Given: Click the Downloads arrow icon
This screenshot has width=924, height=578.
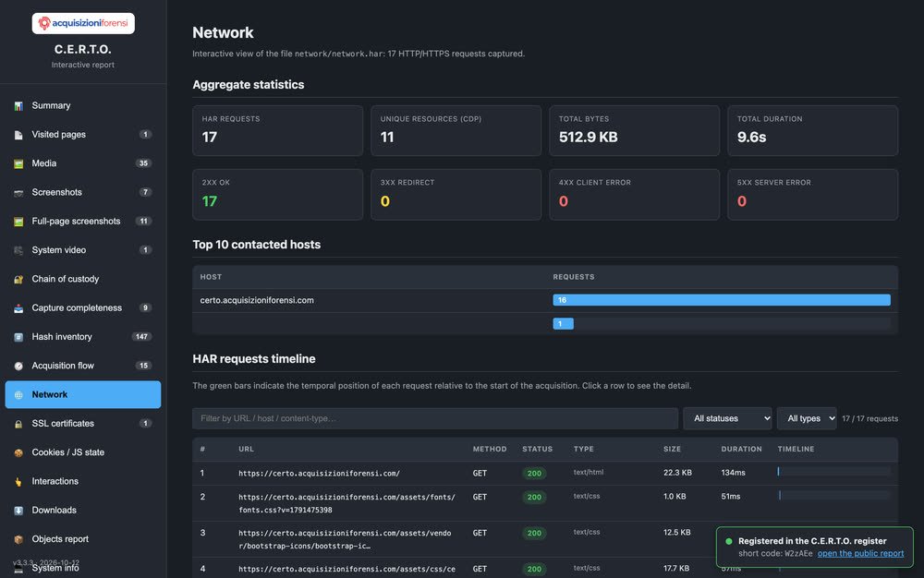Looking at the screenshot, I should coord(18,511).
